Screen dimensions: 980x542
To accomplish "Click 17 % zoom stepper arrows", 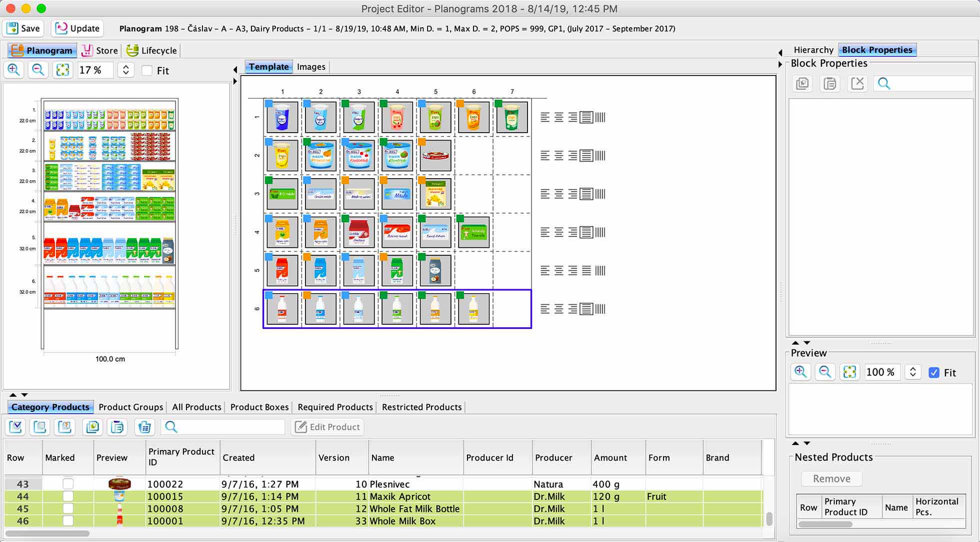I will (126, 70).
